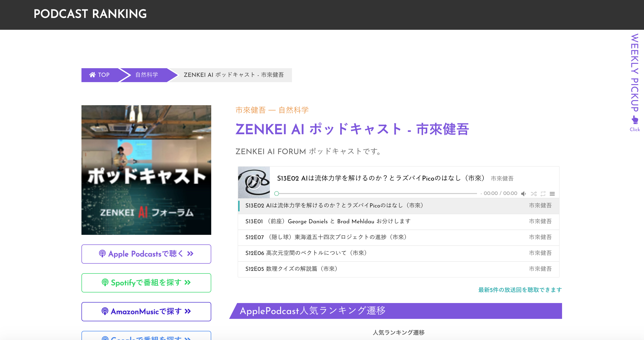The image size is (644, 340).
Task: Click the Spotifyで番組を探す button
Action: (x=146, y=283)
